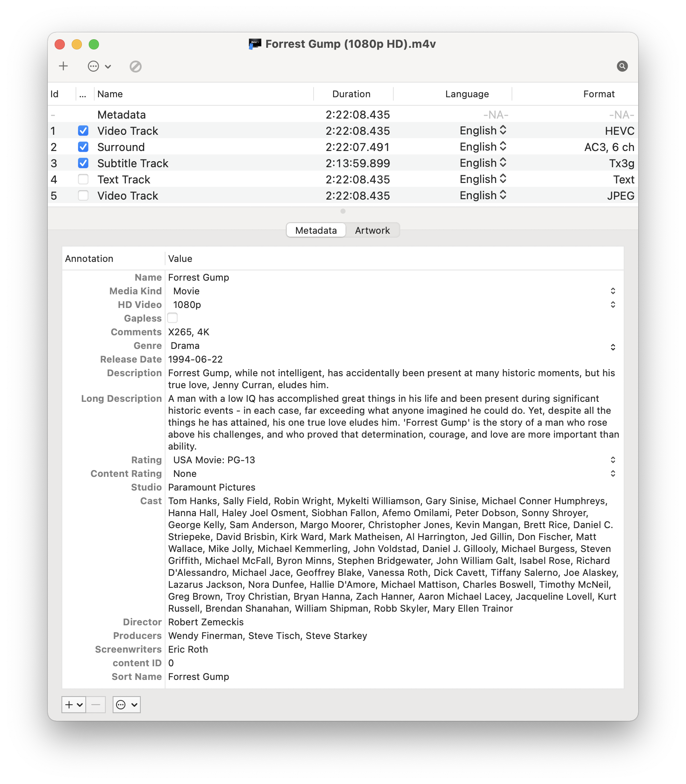Screen dimensions: 686x784
Task: Click the Sort Name value field
Action: coord(394,677)
